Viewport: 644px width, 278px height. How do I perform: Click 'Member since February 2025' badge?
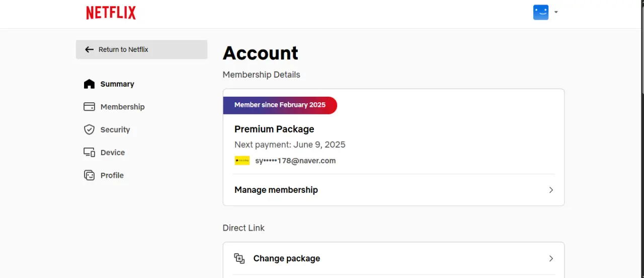pyautogui.click(x=280, y=105)
